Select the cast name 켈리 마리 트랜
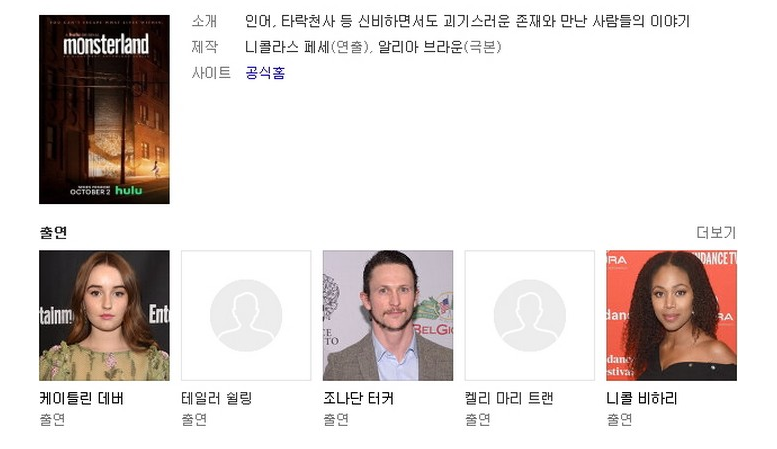This screenshot has height=449, width=777. (509, 398)
